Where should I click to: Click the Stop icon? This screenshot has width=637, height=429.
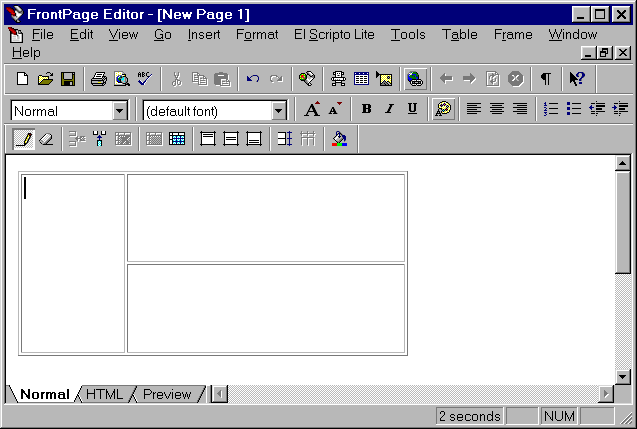click(x=516, y=78)
